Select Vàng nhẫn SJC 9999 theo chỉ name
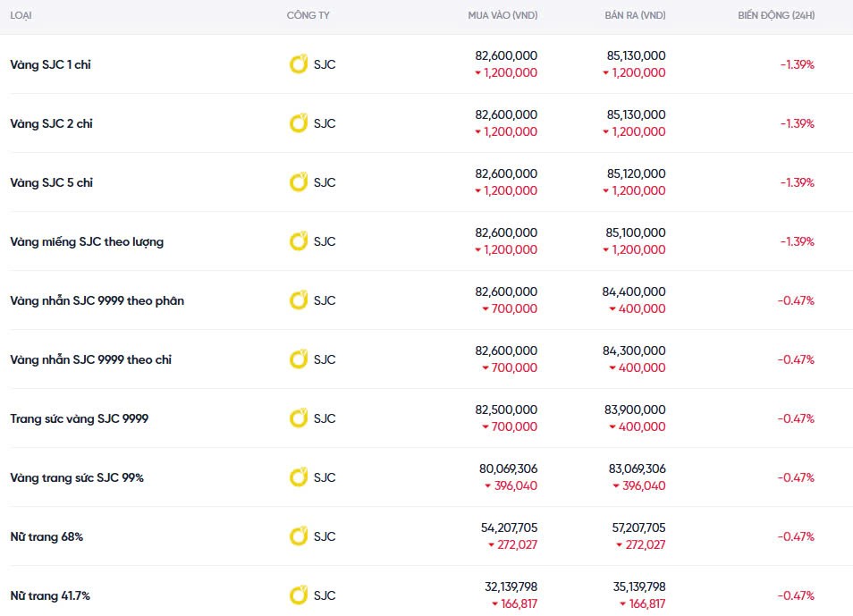 click(x=90, y=359)
